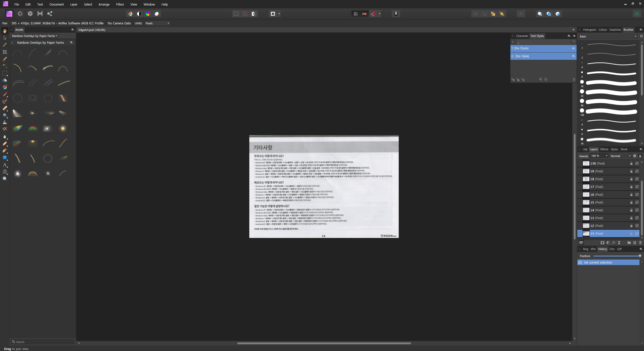Screen dimensions: 644x351
Task: Hide layer L10 using its visibility checkbox
Action: 637,163
